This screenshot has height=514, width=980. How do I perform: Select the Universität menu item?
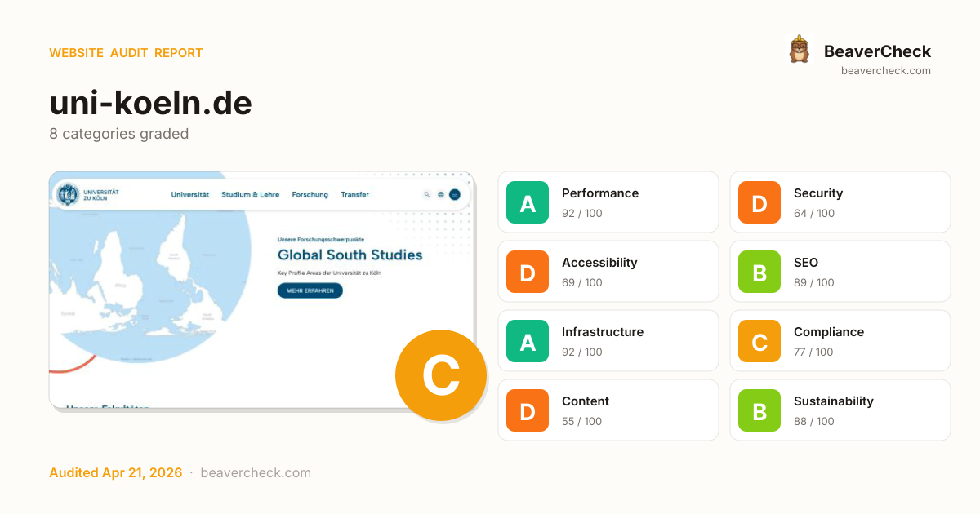[190, 195]
